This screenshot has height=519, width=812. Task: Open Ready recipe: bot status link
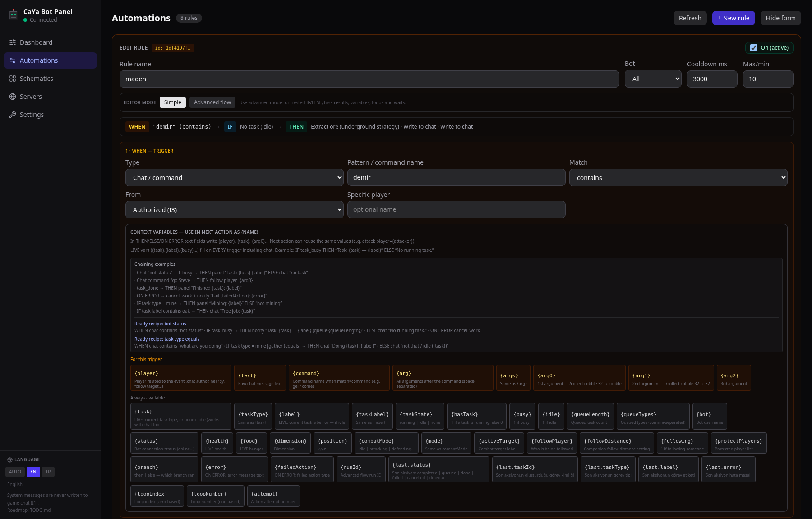pos(160,324)
